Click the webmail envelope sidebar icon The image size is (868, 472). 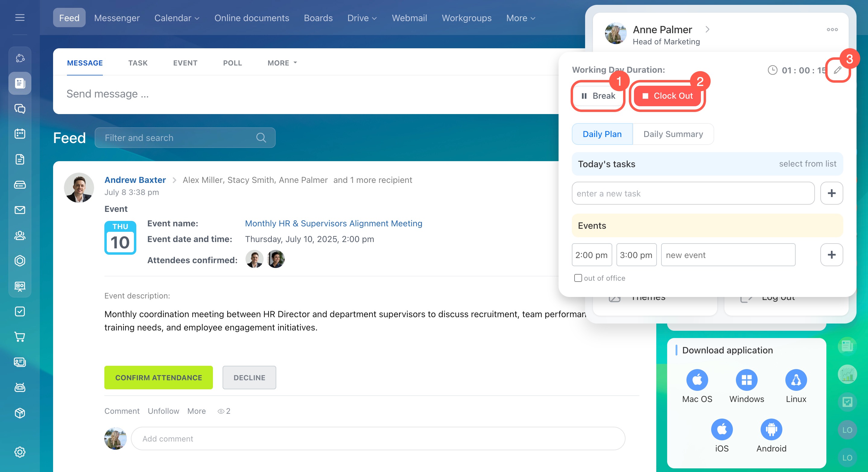(20, 210)
